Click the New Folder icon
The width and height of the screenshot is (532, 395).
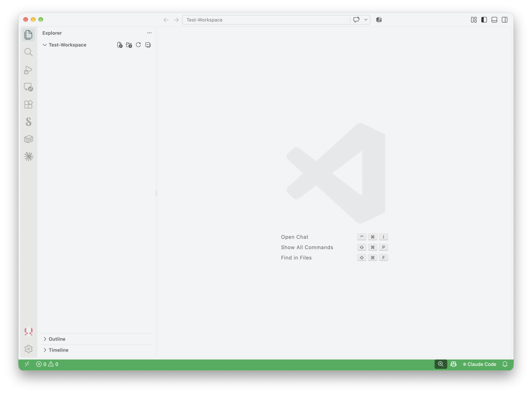coord(129,45)
